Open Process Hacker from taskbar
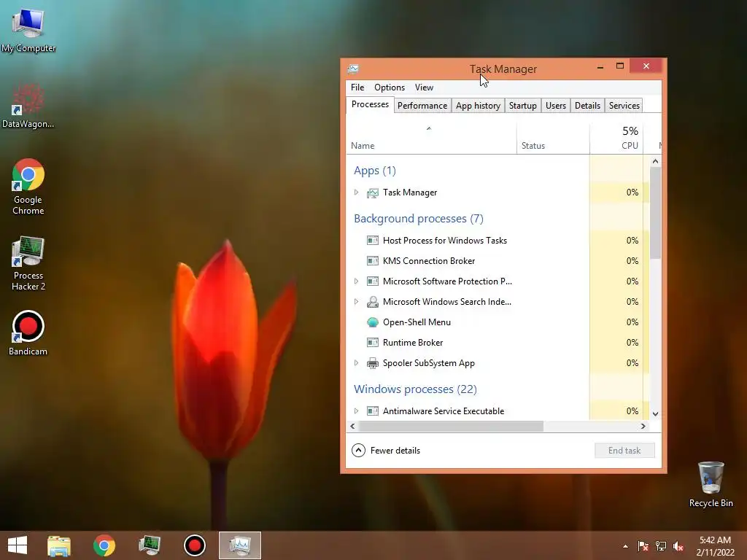 pyautogui.click(x=149, y=545)
